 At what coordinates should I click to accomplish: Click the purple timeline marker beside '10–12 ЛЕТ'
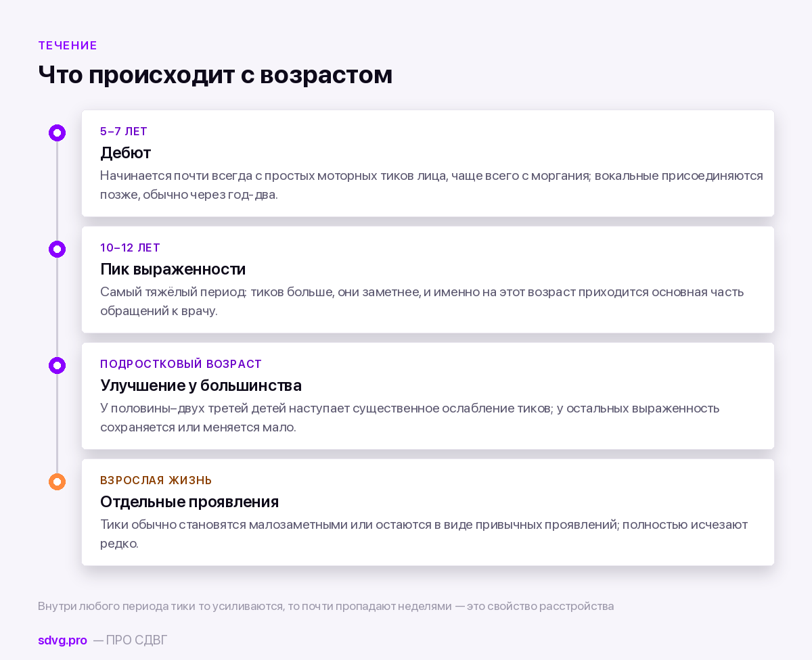pyautogui.click(x=57, y=250)
